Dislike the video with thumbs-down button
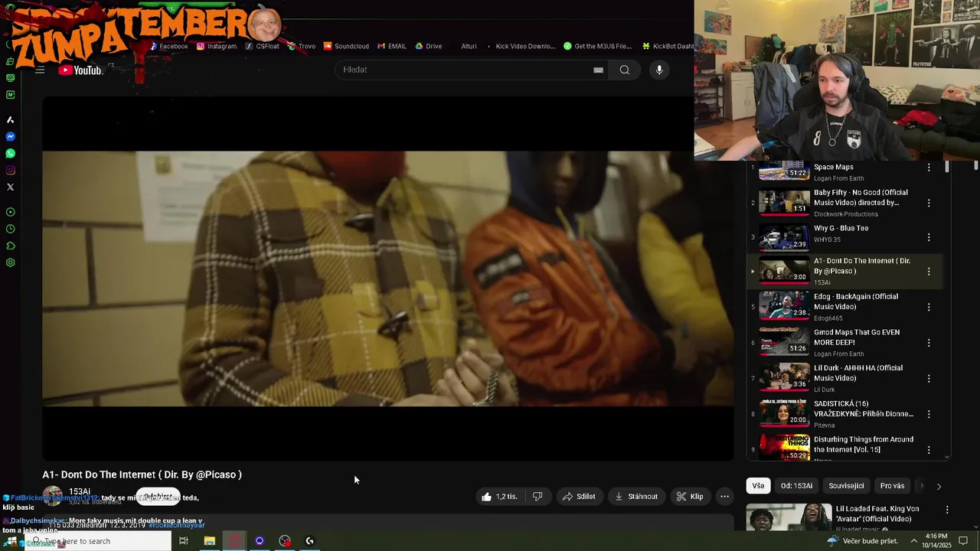The image size is (980, 551). click(x=537, y=497)
